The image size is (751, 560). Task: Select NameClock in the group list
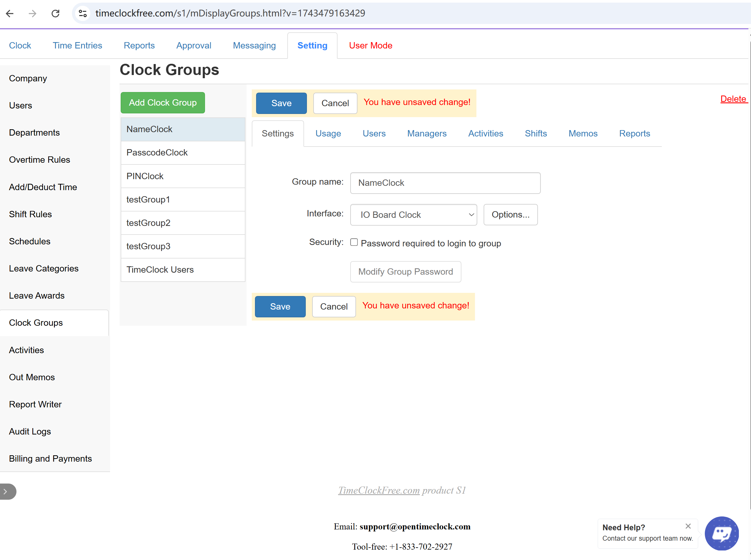click(x=183, y=129)
